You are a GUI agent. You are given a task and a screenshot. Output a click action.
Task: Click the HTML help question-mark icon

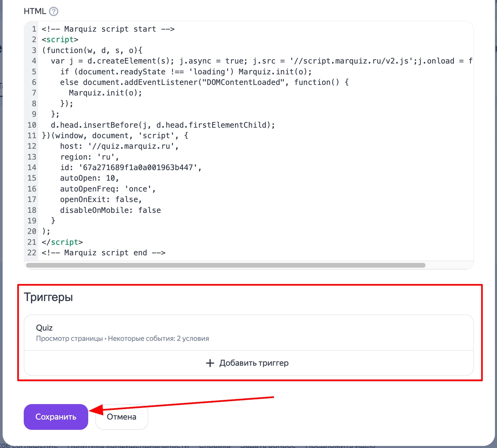coord(54,11)
